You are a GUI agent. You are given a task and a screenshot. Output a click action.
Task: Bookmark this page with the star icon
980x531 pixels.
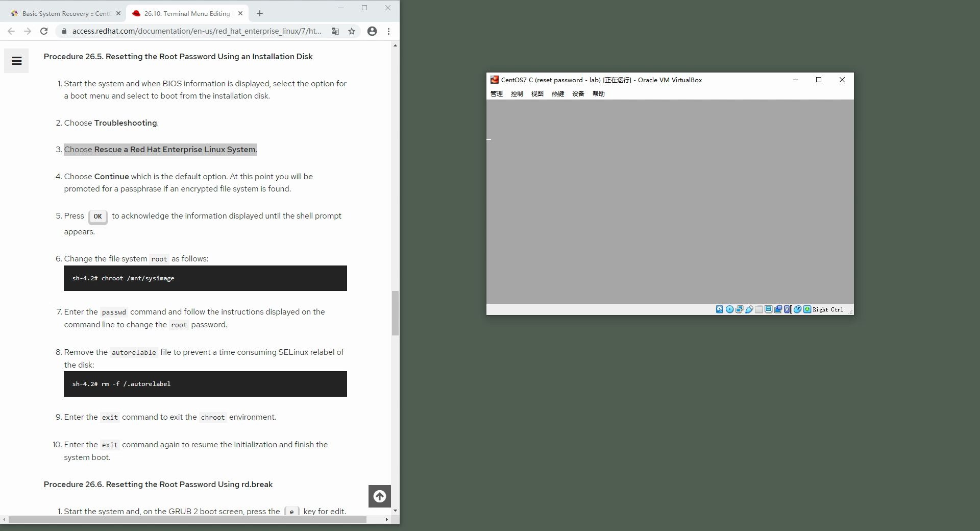352,31
